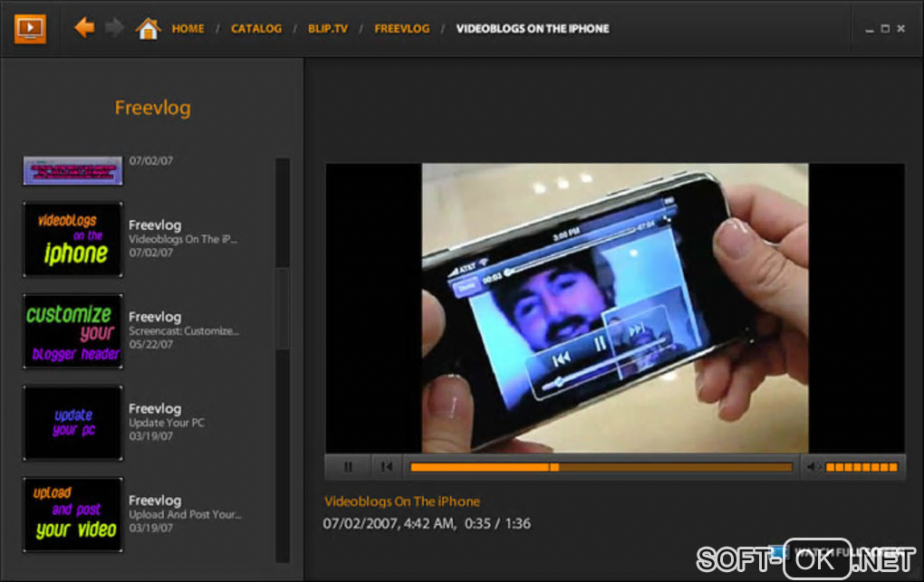This screenshot has width=924, height=582.
Task: Go back with the orange arrow
Action: click(x=84, y=28)
